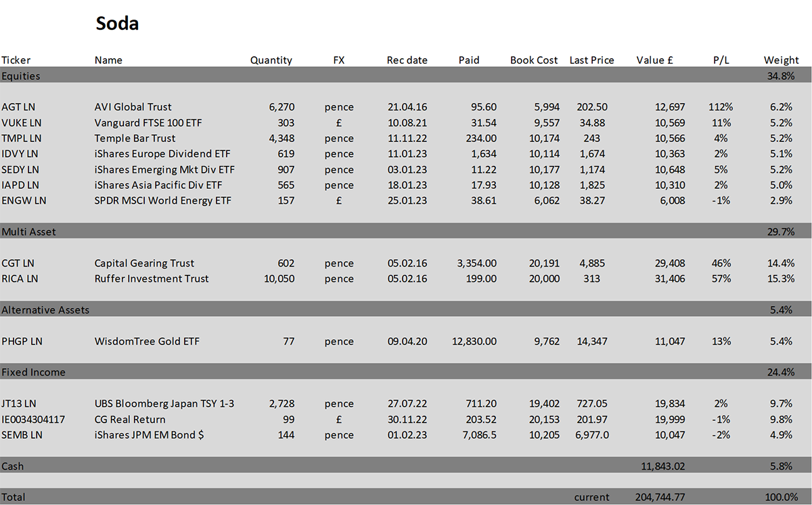Click the 3,354.00 paid value
Screen dimensions: 812x505
coord(477,263)
